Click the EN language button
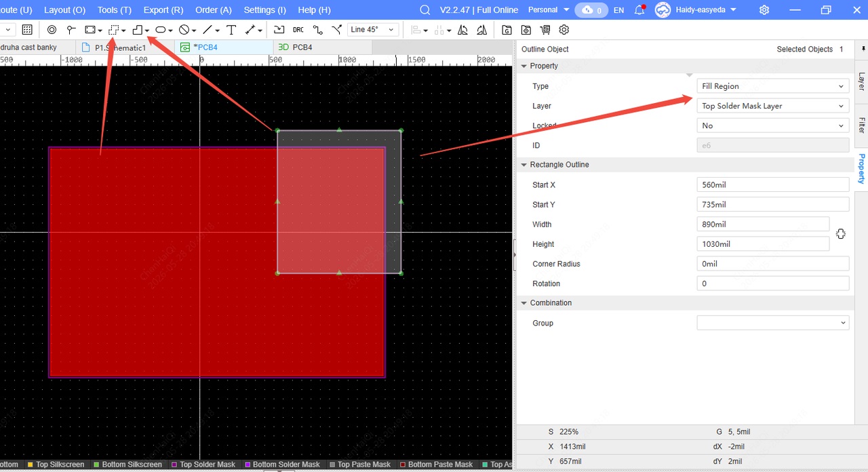This screenshot has height=472, width=868. (x=618, y=9)
